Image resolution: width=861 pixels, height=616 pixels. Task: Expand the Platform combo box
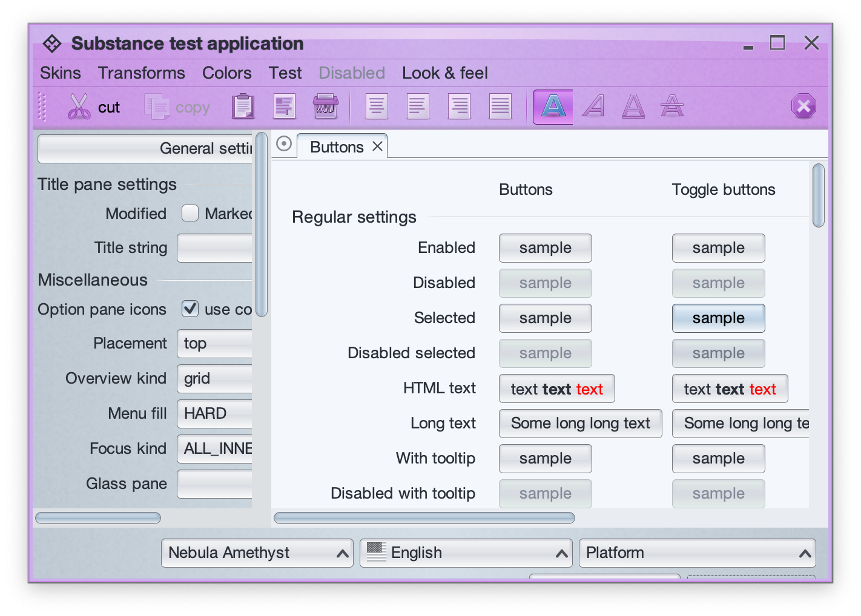(x=697, y=553)
